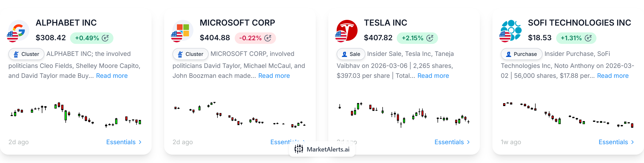
Task: Click the Alphabet Google logo icon
Action: 19,30
